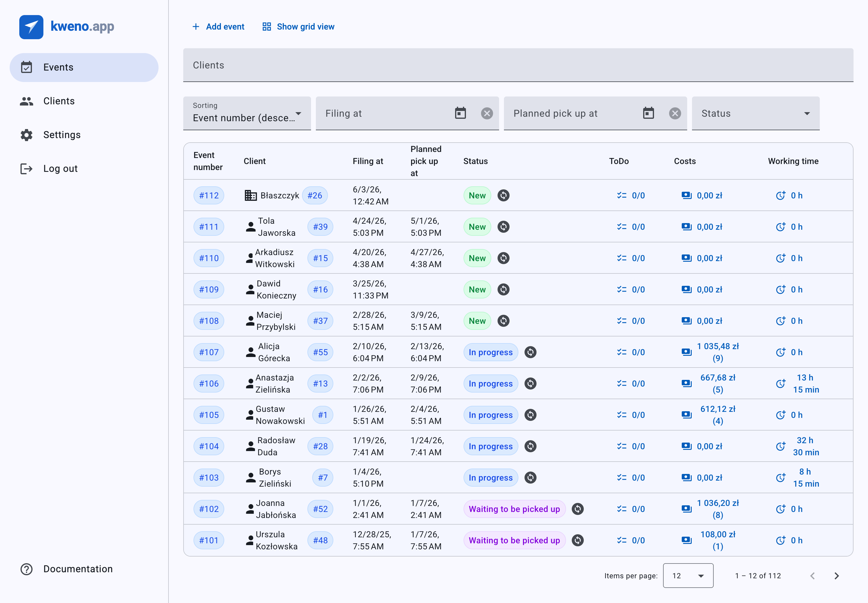Change status icon for event #102

tap(577, 509)
